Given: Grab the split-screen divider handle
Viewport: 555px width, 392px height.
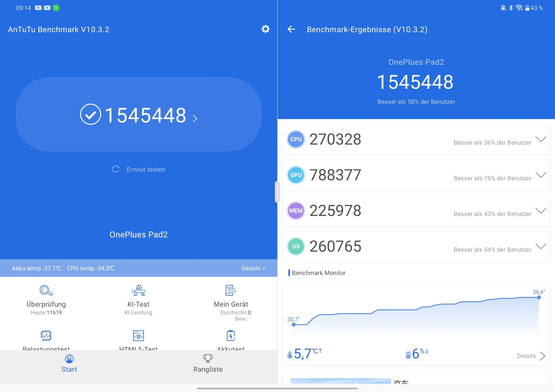Looking at the screenshot, I should coord(277,192).
